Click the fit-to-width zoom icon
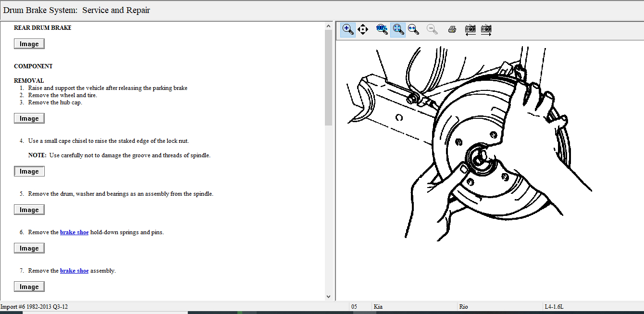Viewport: 644px width, 314px height. tap(413, 29)
